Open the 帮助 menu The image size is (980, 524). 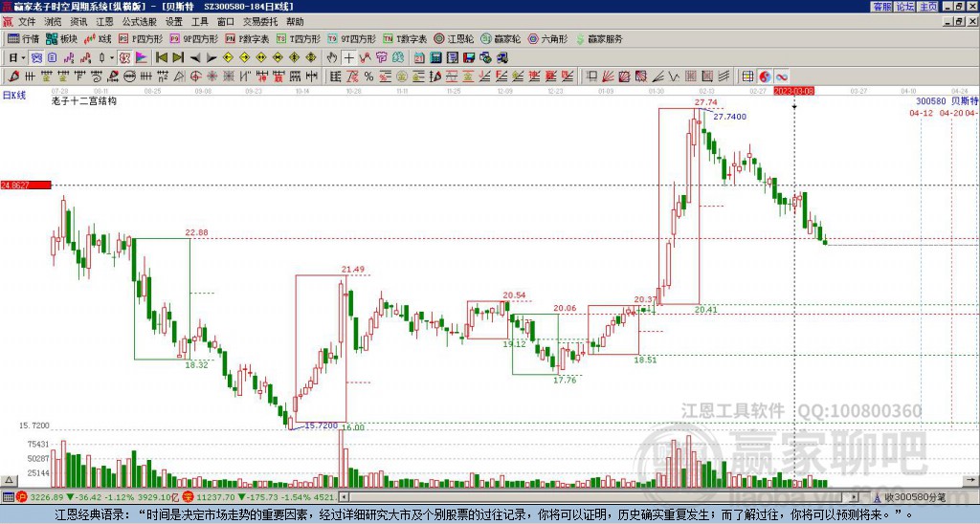(295, 22)
